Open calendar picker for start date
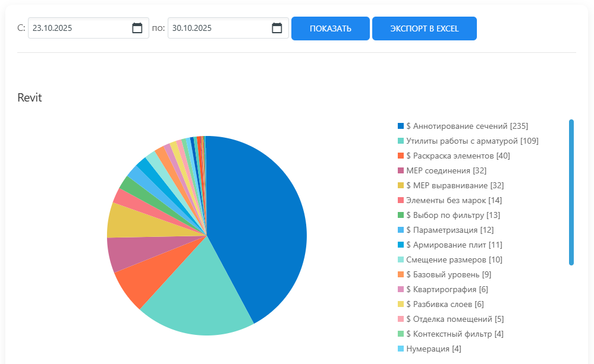The width and height of the screenshot is (594, 364). (137, 28)
